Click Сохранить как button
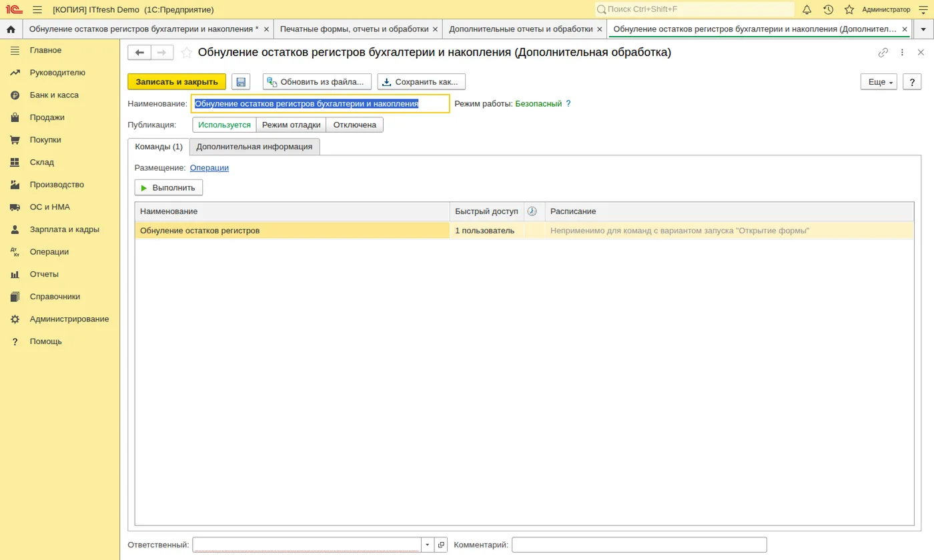 (422, 82)
